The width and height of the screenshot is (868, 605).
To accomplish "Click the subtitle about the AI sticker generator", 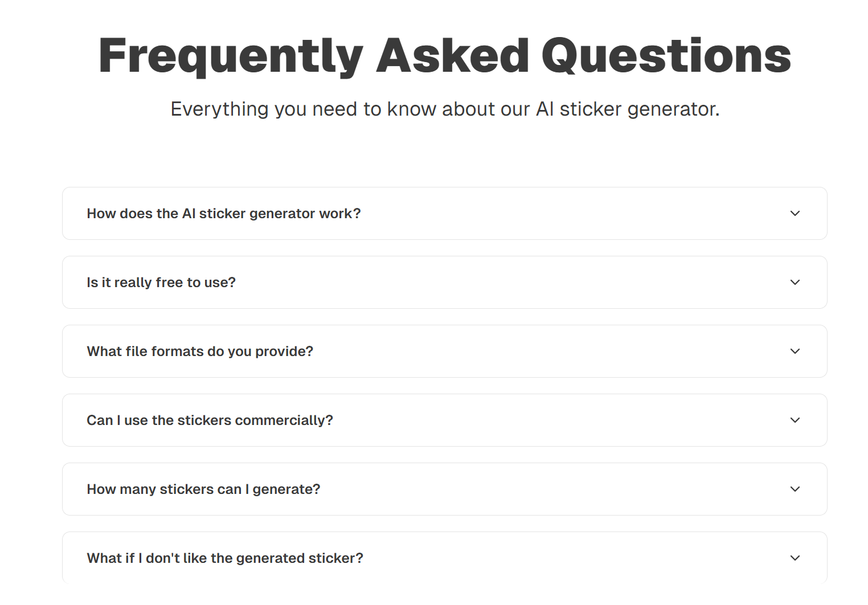I will [x=445, y=109].
